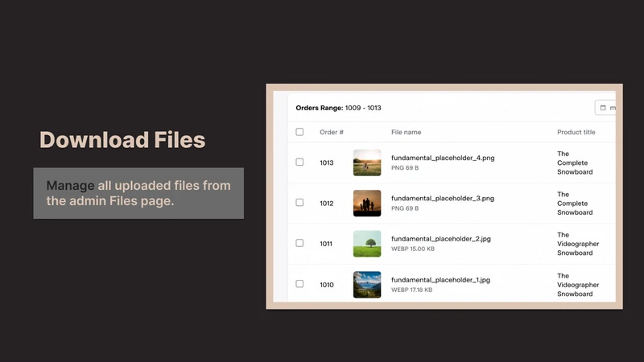Click order number 1013

pos(327,163)
